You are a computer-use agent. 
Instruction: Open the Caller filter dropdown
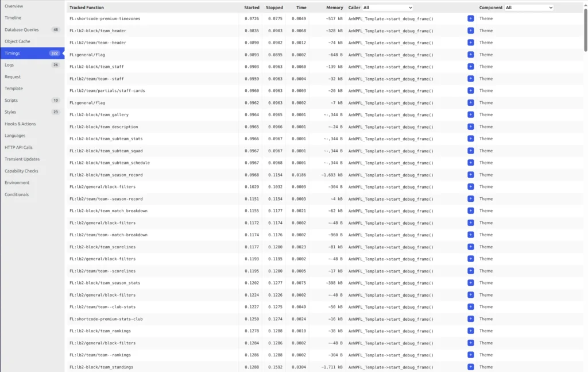[388, 7]
